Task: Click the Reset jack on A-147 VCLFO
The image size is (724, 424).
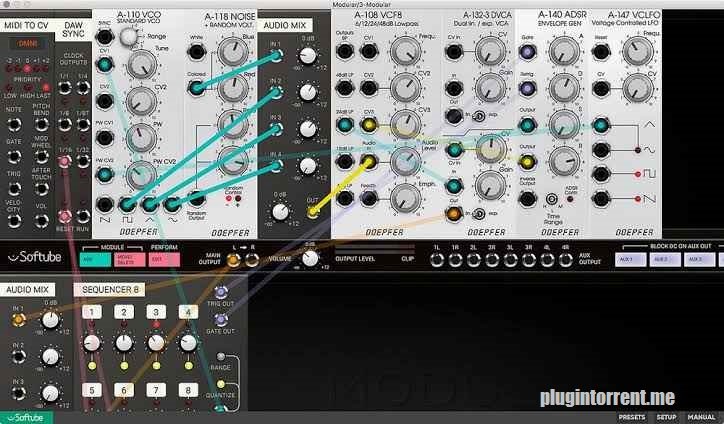Action: point(601,51)
